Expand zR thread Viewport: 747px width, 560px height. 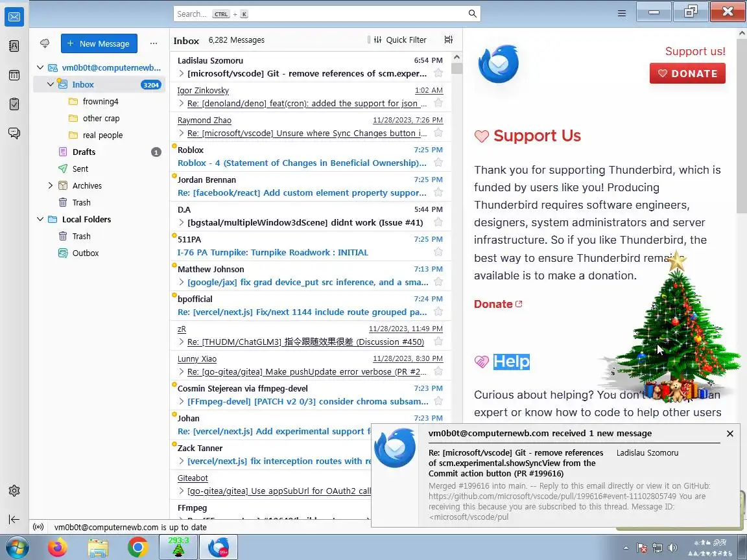tap(182, 342)
